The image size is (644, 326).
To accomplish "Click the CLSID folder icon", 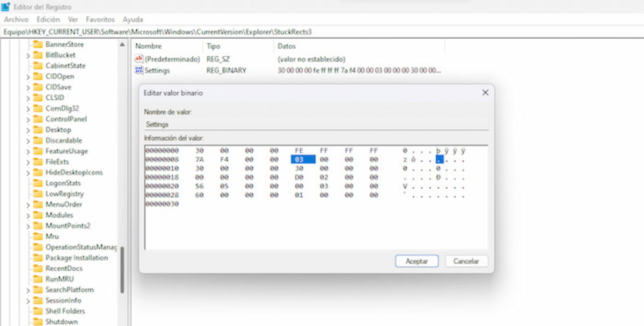I will (39, 98).
